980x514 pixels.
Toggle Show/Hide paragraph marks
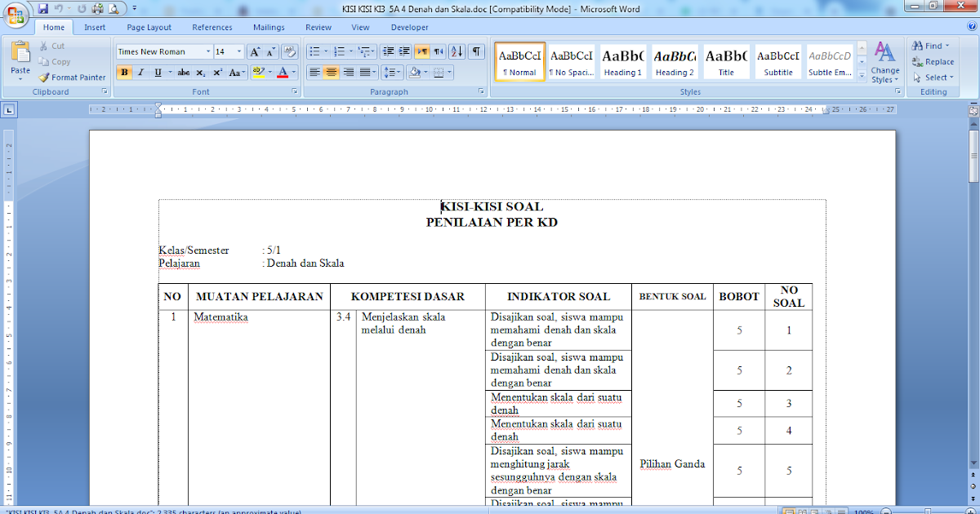477,51
